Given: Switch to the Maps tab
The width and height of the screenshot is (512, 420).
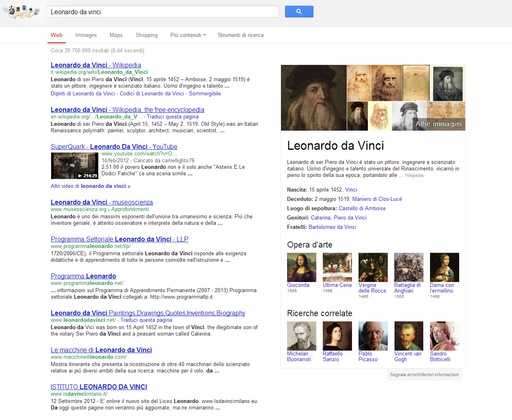Looking at the screenshot, I should (116, 35).
